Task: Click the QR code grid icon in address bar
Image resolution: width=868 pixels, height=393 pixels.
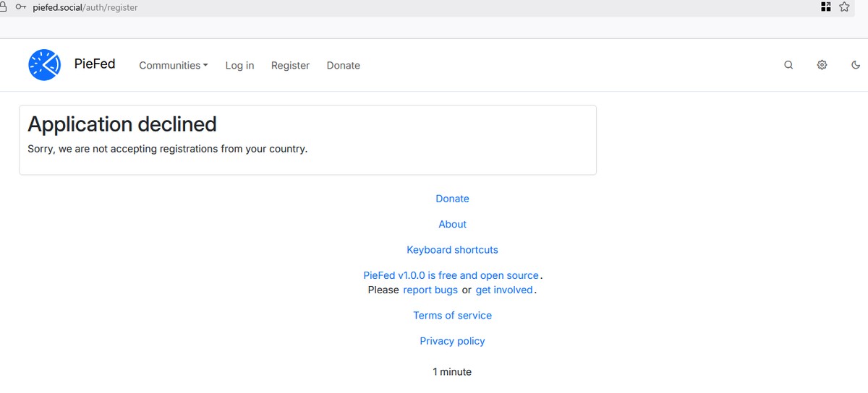Action: point(826,7)
